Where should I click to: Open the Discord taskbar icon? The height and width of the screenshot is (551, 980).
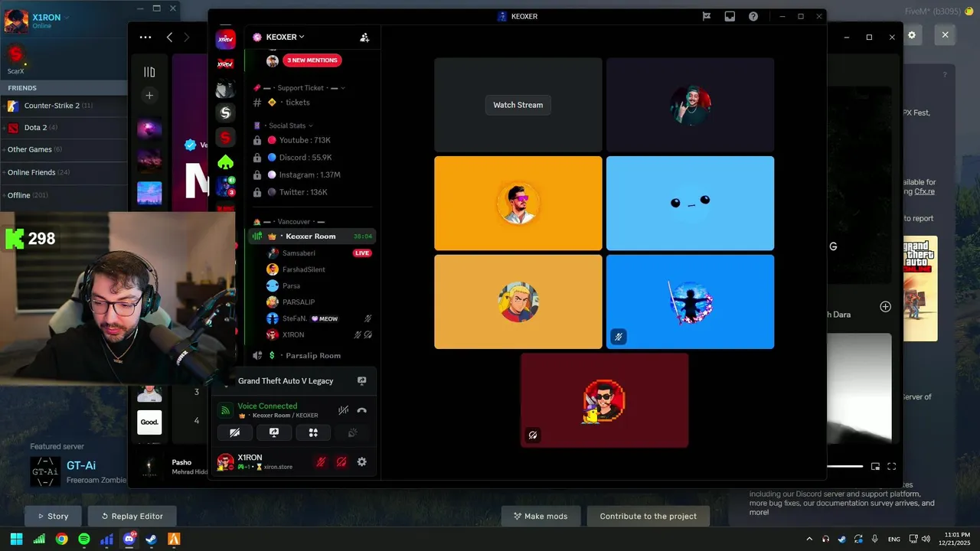pyautogui.click(x=129, y=539)
